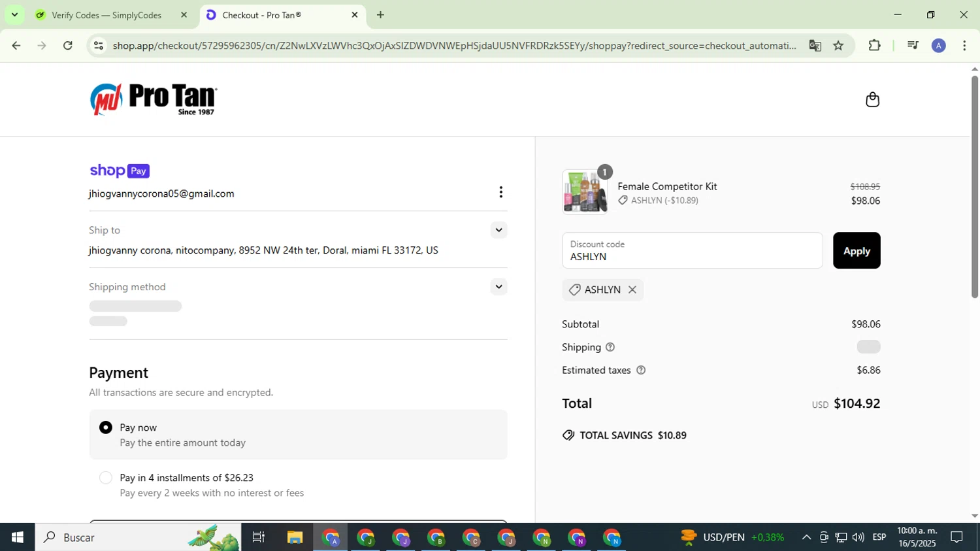Open the Windows Start menu
Screen dimensions: 980x551
click(17, 537)
